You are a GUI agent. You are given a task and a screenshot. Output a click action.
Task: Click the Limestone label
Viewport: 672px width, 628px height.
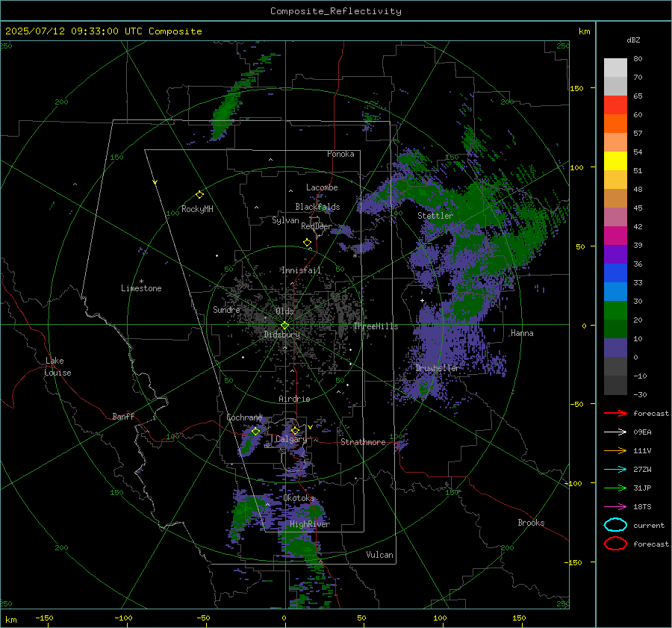[x=141, y=288]
